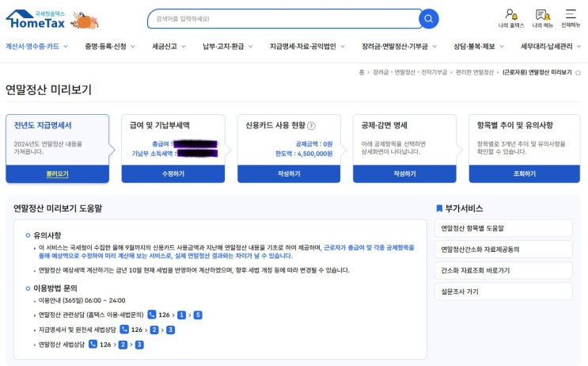This screenshot has width=588, height=366.
Task: Click 작성하기 button under 신용카드 사용 현황
Action: 289,173
